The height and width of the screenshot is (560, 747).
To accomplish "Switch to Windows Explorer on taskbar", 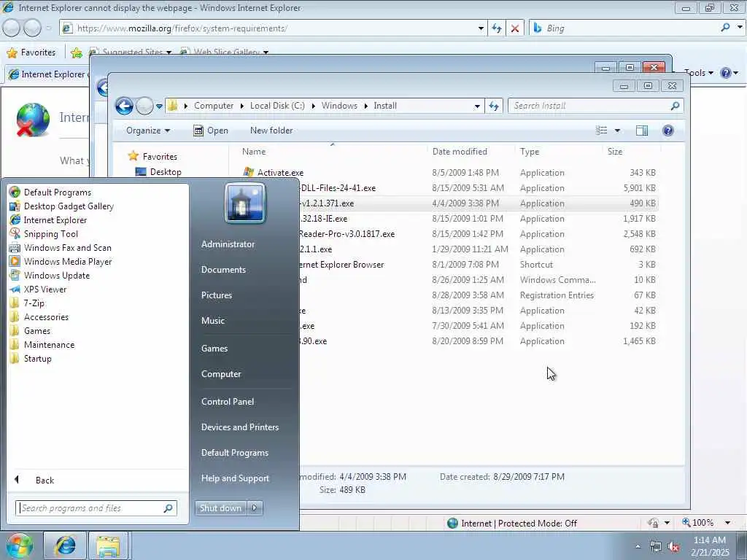I will [108, 545].
